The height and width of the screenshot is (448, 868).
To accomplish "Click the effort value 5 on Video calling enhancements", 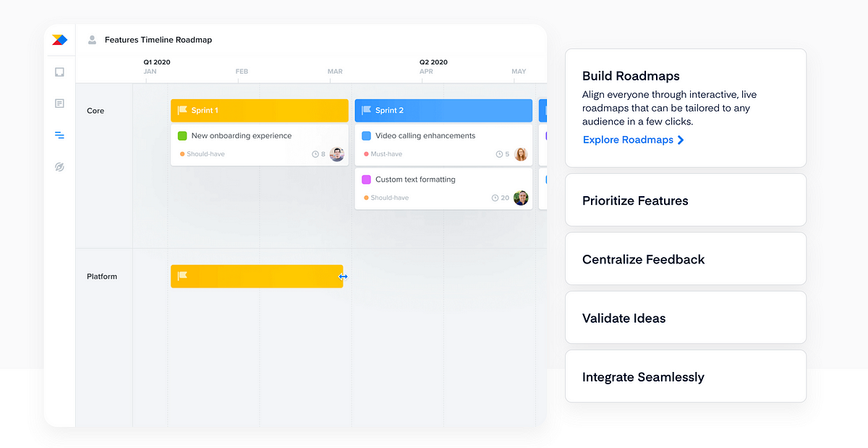I will (x=507, y=154).
